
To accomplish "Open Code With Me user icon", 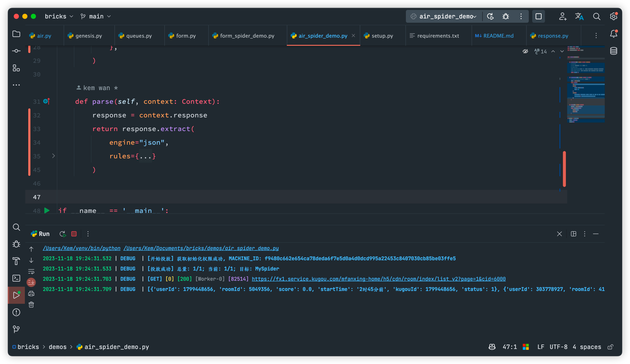I will pyautogui.click(x=563, y=16).
